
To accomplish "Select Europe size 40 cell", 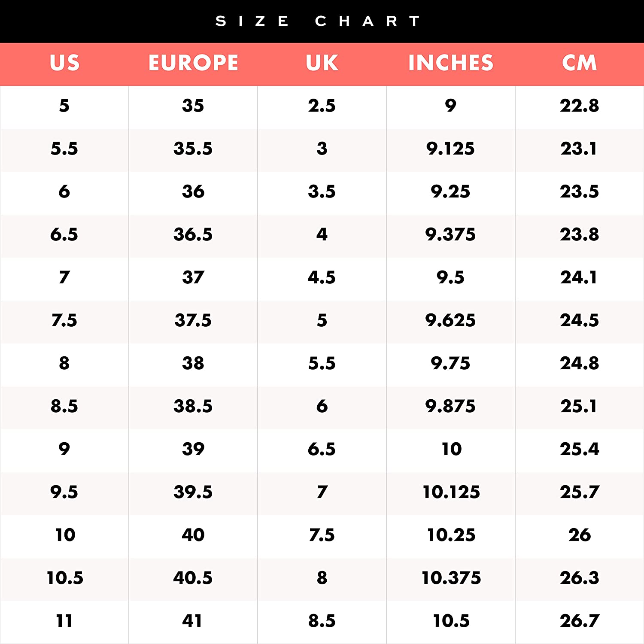I will (193, 535).
